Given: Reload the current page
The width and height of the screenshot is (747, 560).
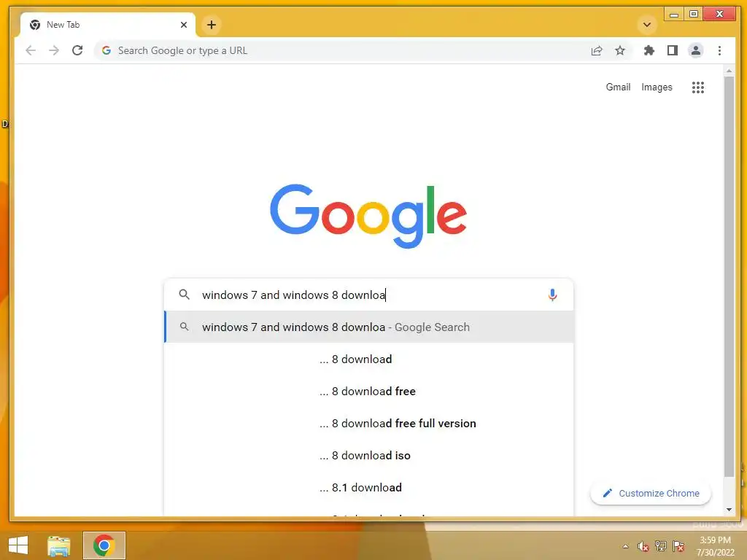Looking at the screenshot, I should [x=77, y=50].
